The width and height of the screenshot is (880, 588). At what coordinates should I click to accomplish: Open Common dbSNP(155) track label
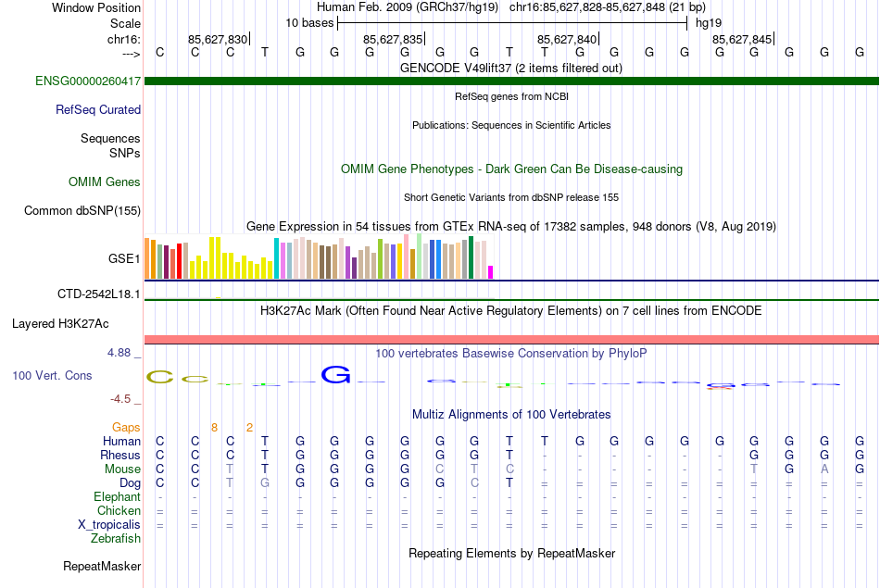[x=82, y=210]
